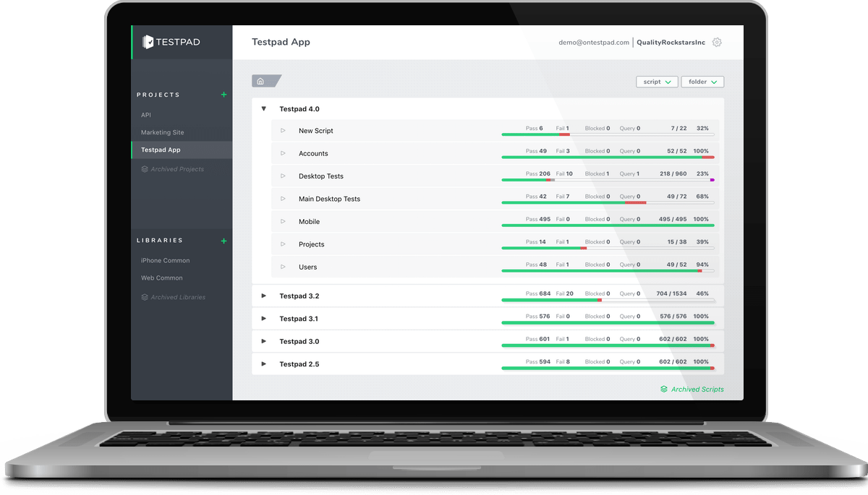This screenshot has height=495, width=868.
Task: Click the home breadcrumb icon
Action: pyautogui.click(x=260, y=81)
